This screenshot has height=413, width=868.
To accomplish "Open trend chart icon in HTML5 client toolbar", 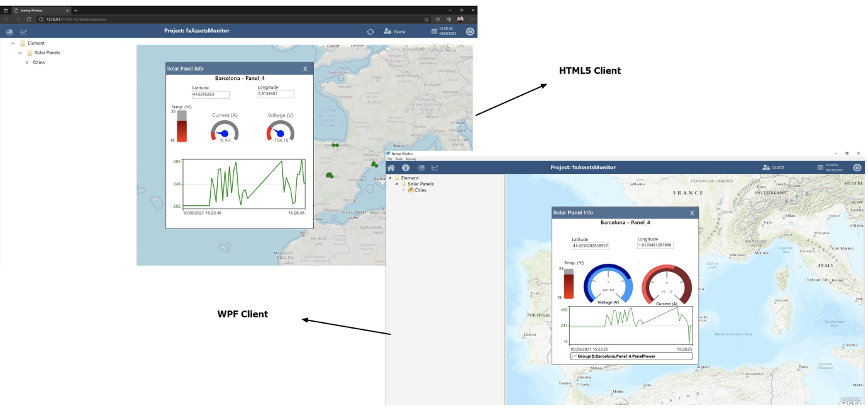I will (x=24, y=31).
